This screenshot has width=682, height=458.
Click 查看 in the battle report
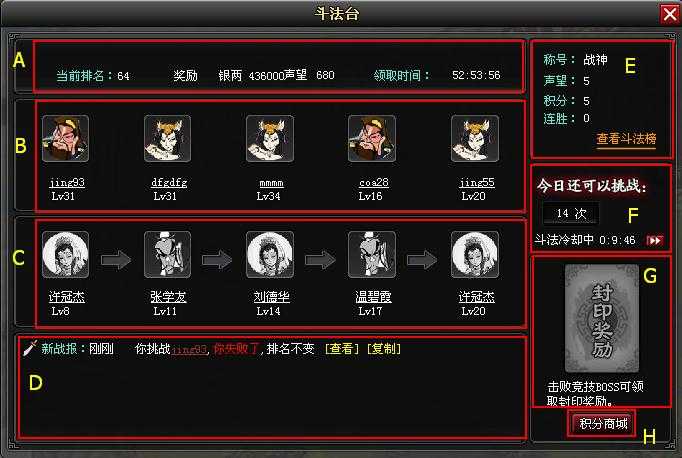(x=342, y=349)
